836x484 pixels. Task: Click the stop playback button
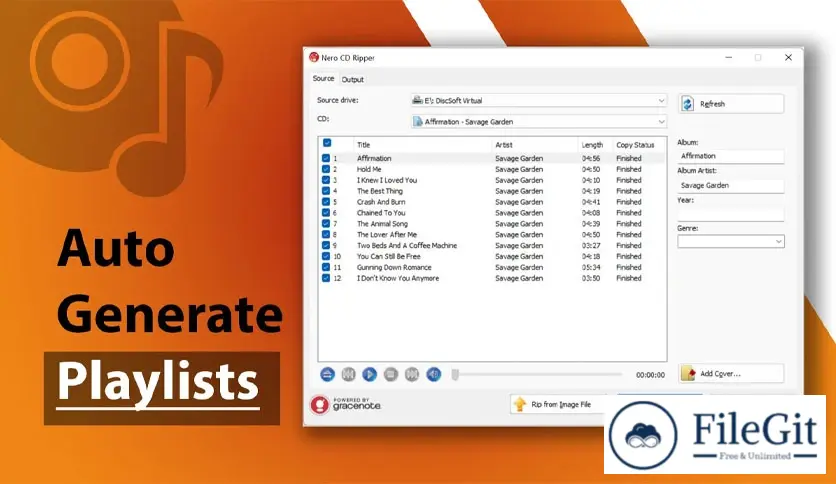coord(391,374)
